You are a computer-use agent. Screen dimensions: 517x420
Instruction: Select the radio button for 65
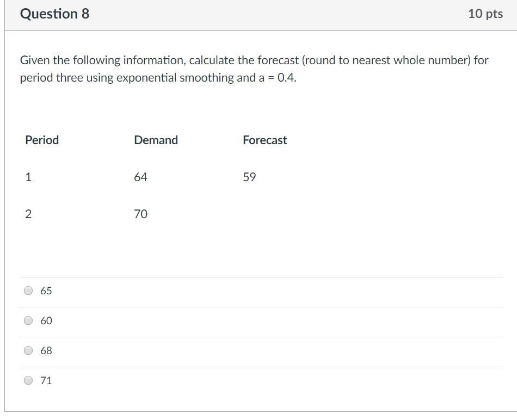point(29,291)
